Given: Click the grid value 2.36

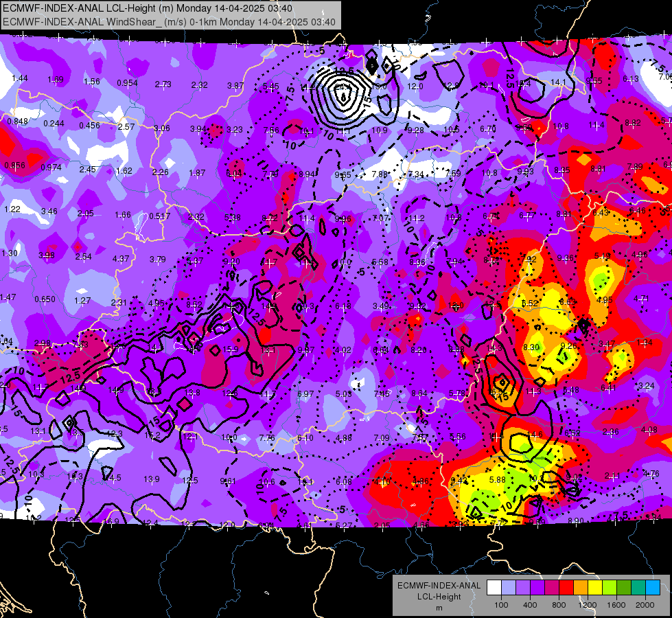Looking at the screenshot, I should [x=611, y=431].
